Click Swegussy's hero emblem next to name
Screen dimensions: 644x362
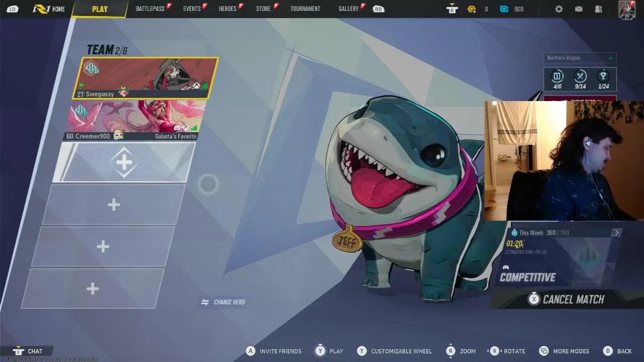tap(123, 93)
